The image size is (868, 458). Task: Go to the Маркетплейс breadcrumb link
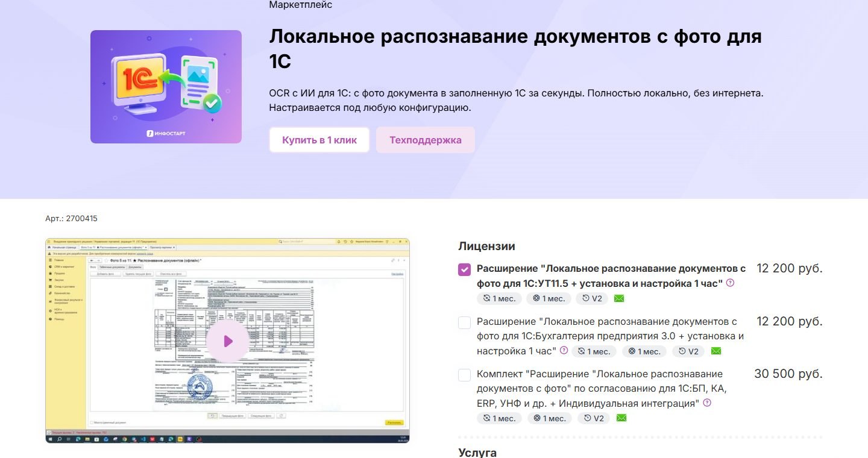click(301, 5)
